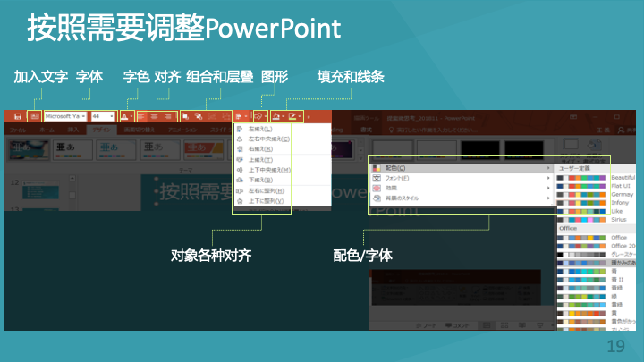
Task: Switch to slide sorter view icon
Action: 504,325
